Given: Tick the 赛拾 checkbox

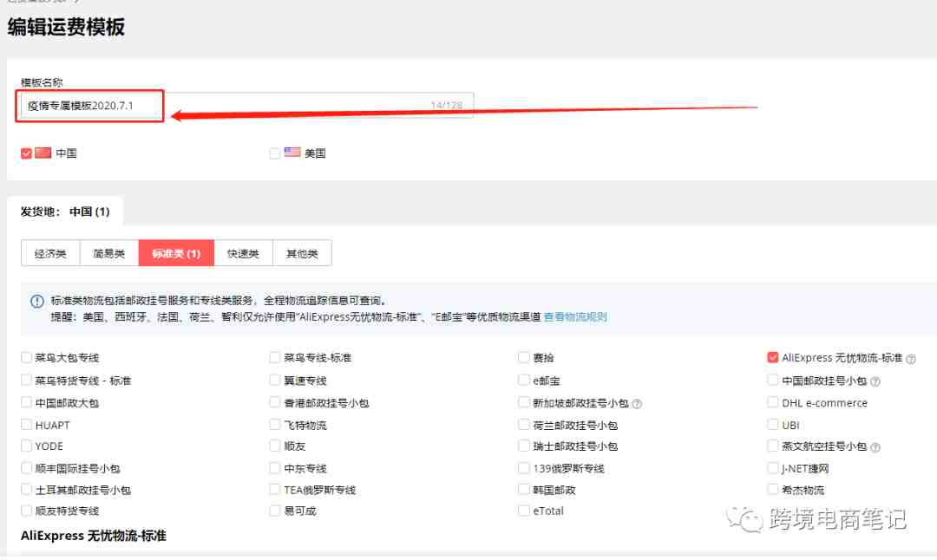Looking at the screenshot, I should [x=524, y=358].
